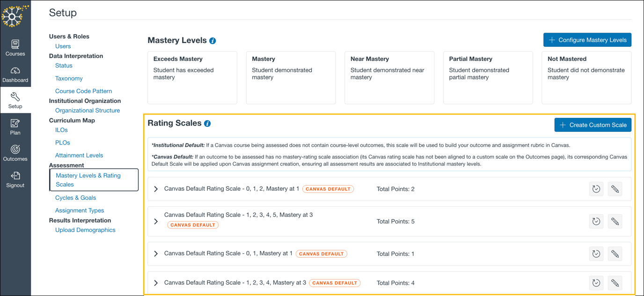Viewport: 644px width, 296px height.
Task: Expand the rating scale showing Total Points: 5
Action: (x=156, y=221)
